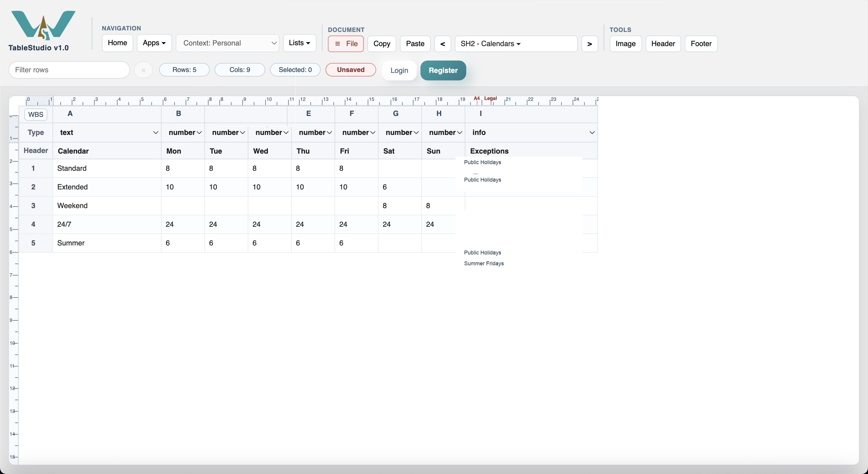Open the Apps dropdown menu

(x=154, y=43)
